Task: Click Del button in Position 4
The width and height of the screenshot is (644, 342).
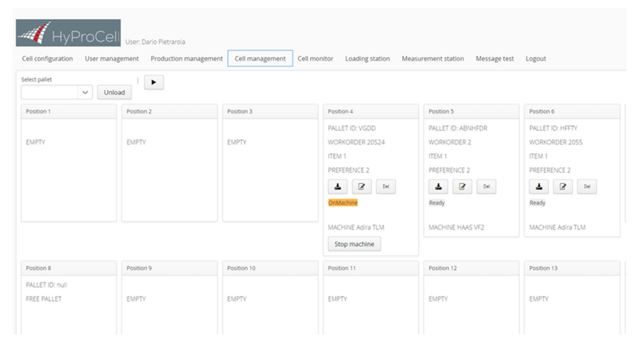Action: coord(386,186)
